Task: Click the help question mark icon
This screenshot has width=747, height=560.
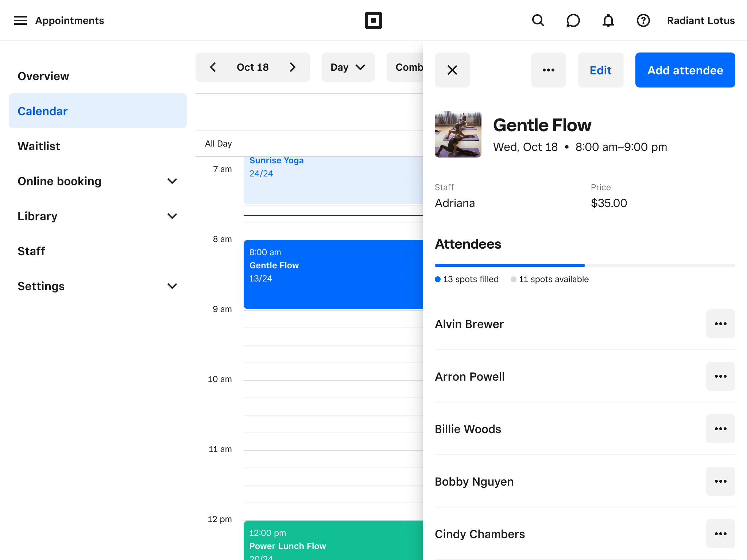Action: coord(643,20)
